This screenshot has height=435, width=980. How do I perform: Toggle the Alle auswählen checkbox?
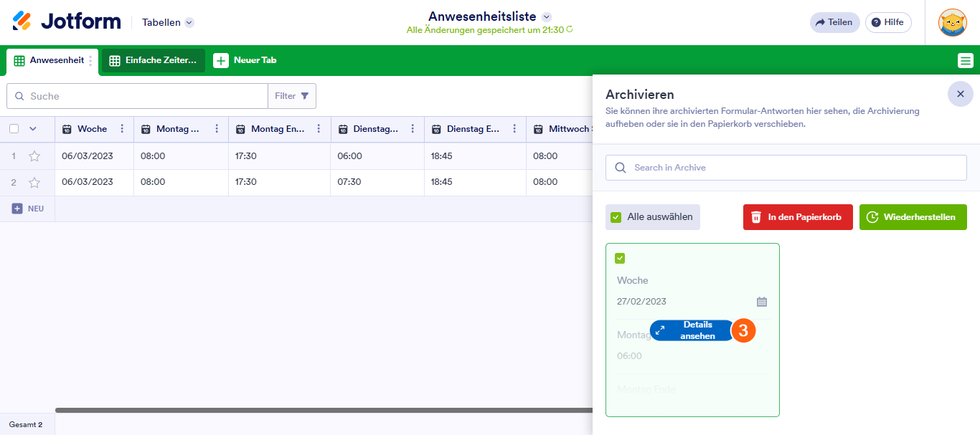click(x=616, y=217)
